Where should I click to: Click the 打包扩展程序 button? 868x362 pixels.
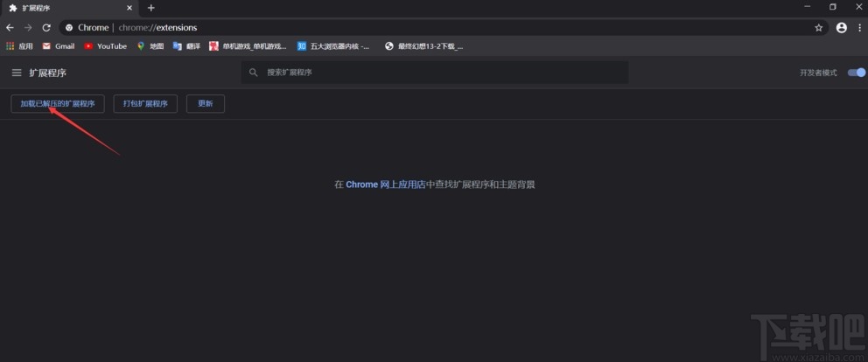(x=145, y=103)
